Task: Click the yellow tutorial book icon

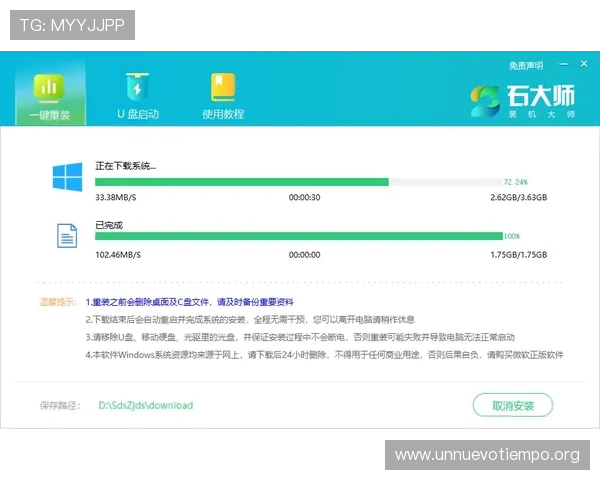Action: [223, 87]
